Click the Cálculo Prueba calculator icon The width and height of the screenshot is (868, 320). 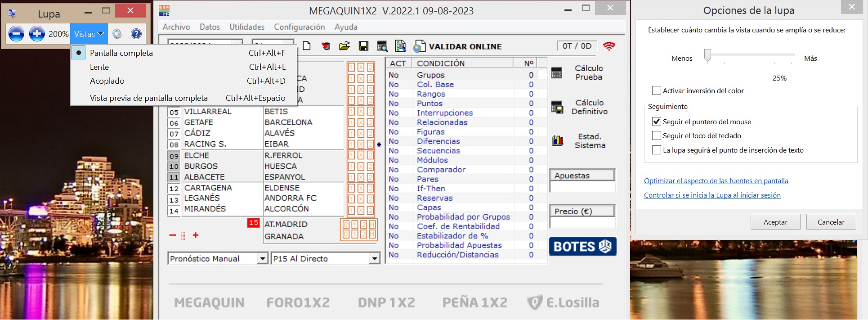point(556,72)
